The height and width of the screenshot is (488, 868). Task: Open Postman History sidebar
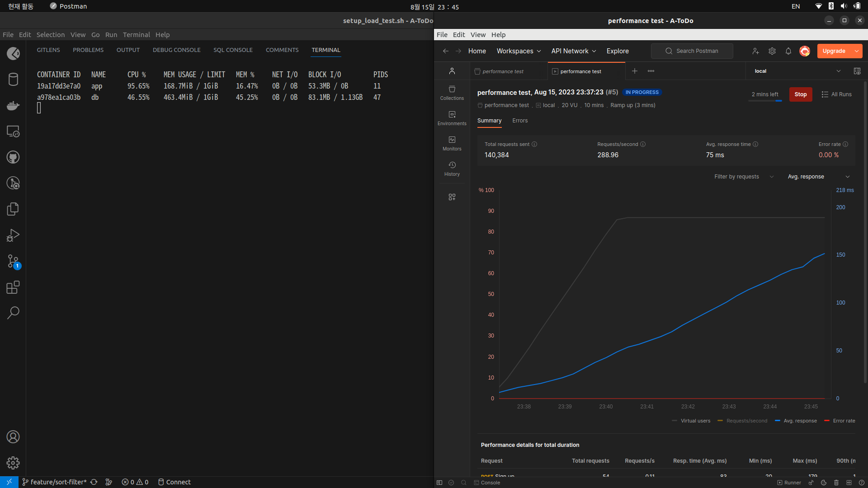coord(452,169)
